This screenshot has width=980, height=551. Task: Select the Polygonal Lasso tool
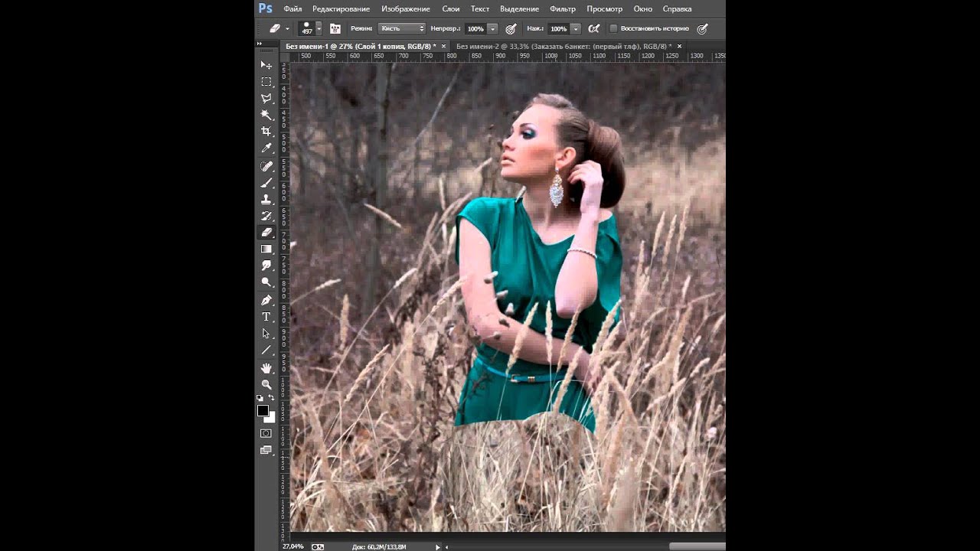coord(266,99)
